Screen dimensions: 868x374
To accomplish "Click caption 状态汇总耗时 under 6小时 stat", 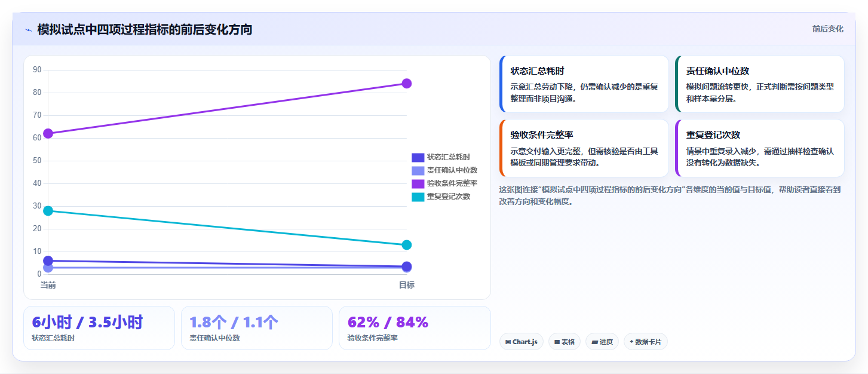I will tap(53, 338).
